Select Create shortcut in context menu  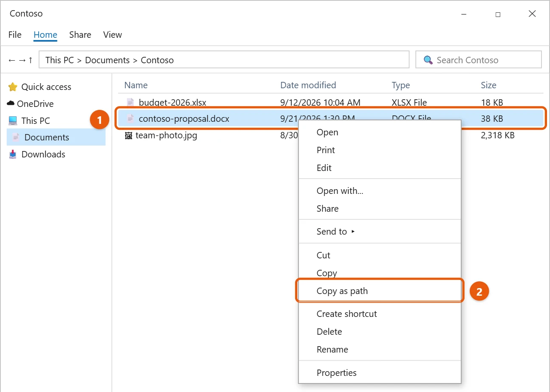coord(380,314)
